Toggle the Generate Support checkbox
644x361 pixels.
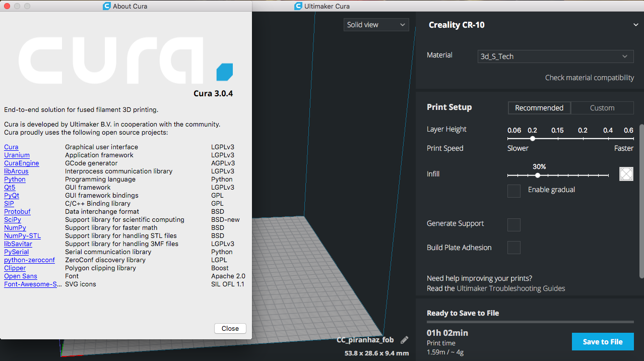[x=513, y=224]
